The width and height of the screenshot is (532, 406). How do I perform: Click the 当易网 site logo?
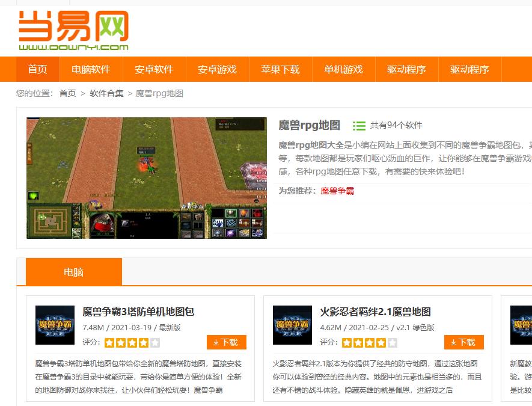tap(73, 30)
